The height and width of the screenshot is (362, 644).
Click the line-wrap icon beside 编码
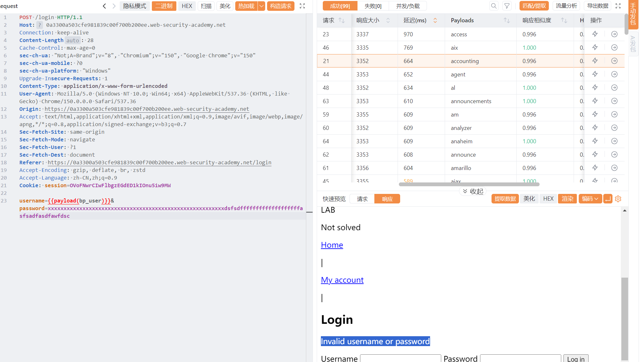[608, 199]
